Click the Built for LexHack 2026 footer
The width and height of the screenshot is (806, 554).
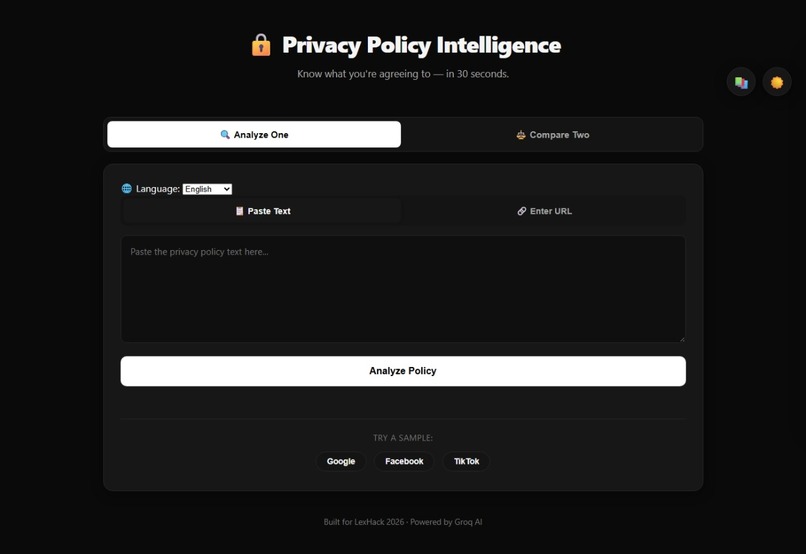tap(403, 522)
